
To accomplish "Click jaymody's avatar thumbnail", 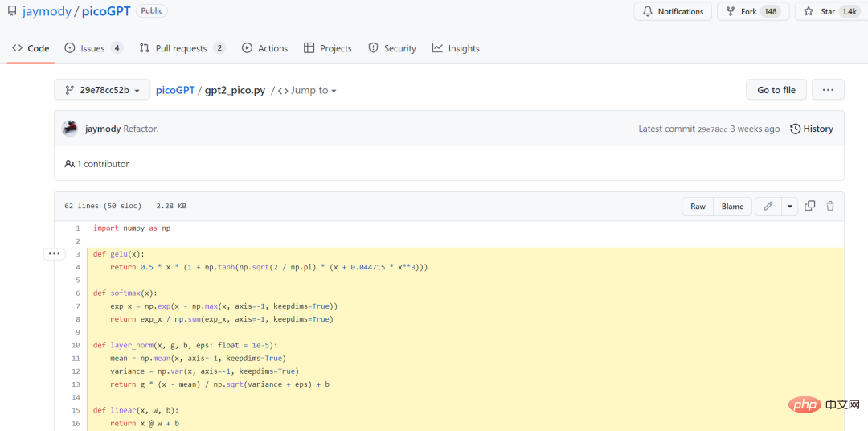I will coord(70,129).
